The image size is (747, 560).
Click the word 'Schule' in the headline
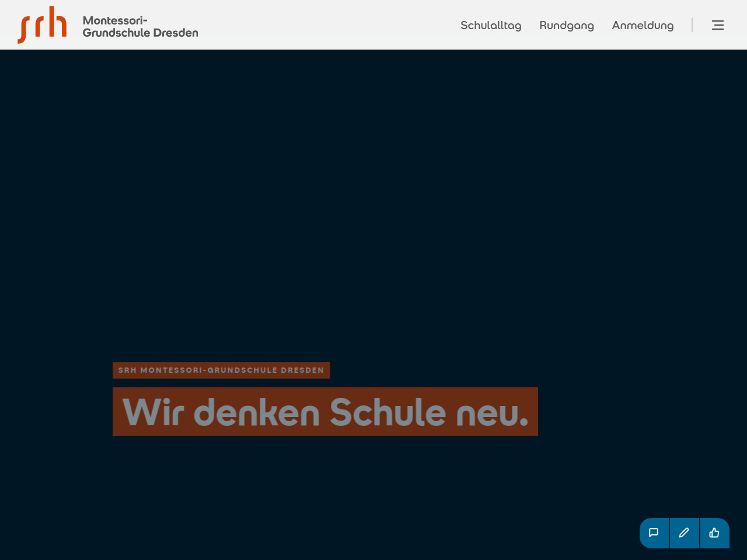pos(388,412)
